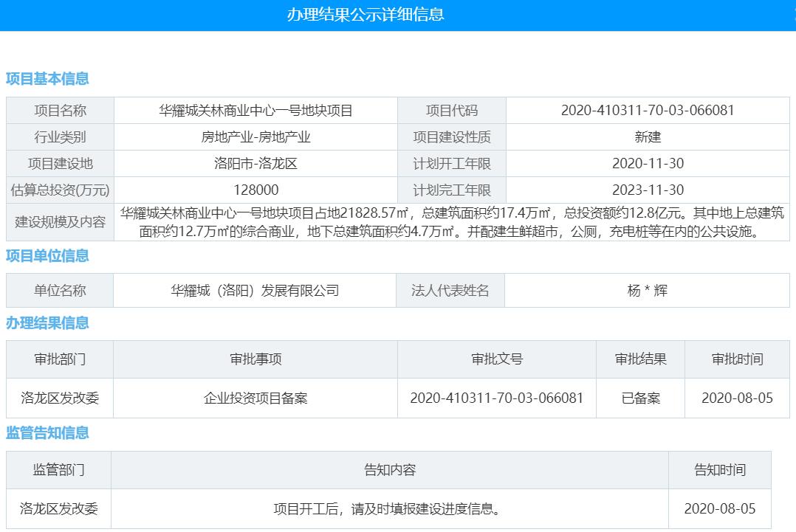Image resolution: width=796 pixels, height=532 pixels.
Task: Select the planned start date 2020-11-30
Action: pyautogui.click(x=651, y=164)
